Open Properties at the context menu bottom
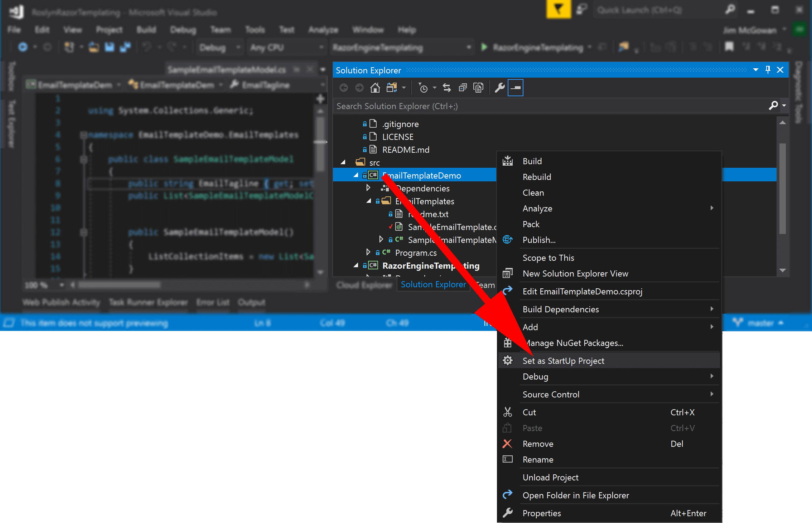812x523 pixels. click(x=609, y=513)
